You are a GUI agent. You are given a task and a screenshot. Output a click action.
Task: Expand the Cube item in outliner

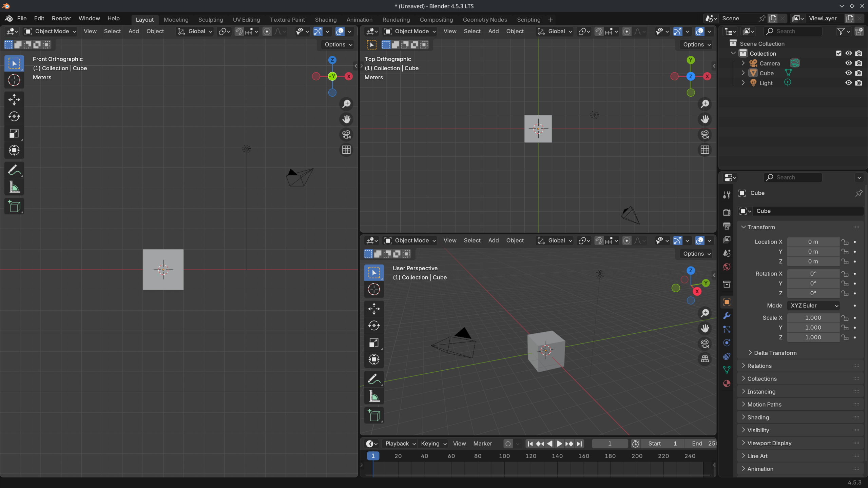(743, 73)
